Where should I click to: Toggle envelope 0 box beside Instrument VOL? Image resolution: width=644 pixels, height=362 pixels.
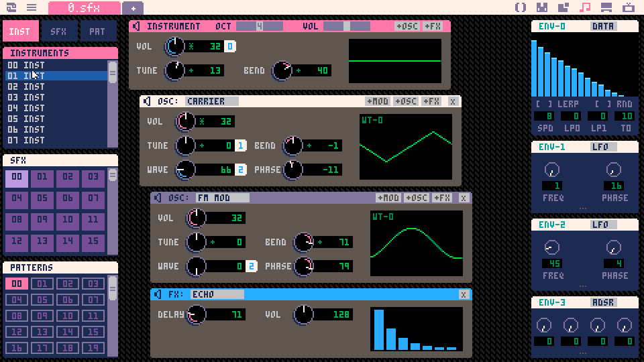230,46
